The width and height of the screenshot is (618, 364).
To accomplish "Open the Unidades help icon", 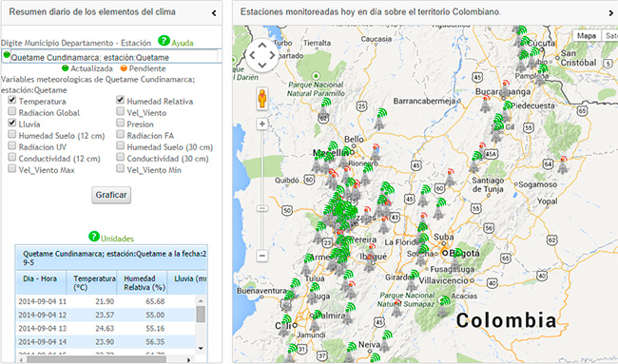I will (94, 237).
